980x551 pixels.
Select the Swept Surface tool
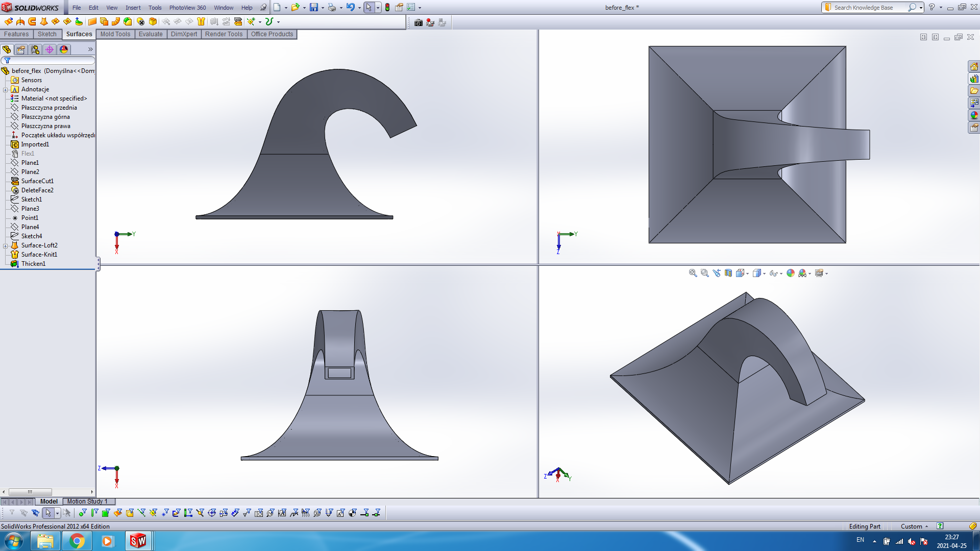coord(32,21)
